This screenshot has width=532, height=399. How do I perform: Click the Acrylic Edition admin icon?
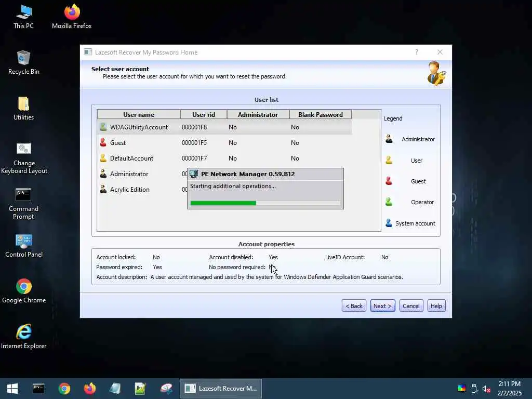(103, 189)
